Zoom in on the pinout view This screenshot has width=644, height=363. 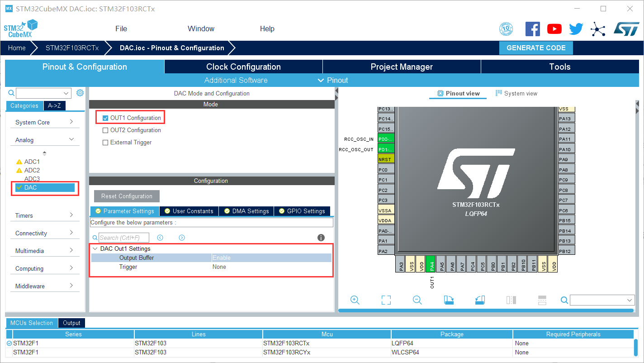[x=355, y=300]
